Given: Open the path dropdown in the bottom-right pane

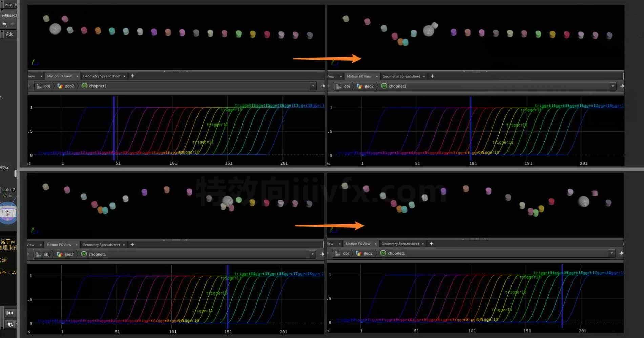Looking at the screenshot, I should tap(611, 253).
